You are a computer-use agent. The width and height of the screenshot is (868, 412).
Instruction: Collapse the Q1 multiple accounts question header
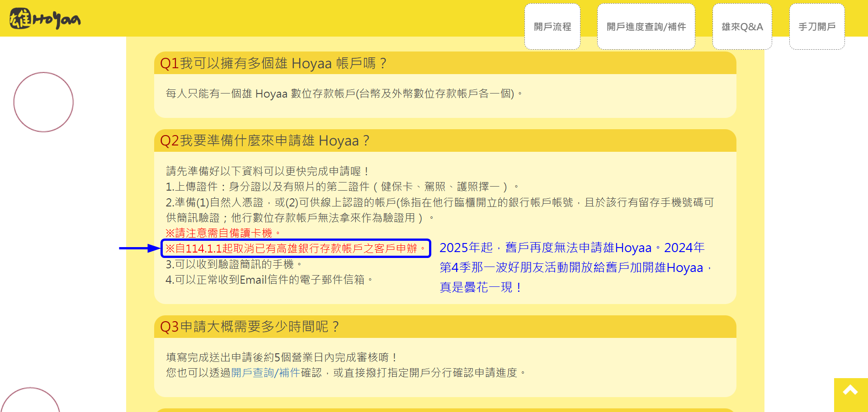coord(445,63)
